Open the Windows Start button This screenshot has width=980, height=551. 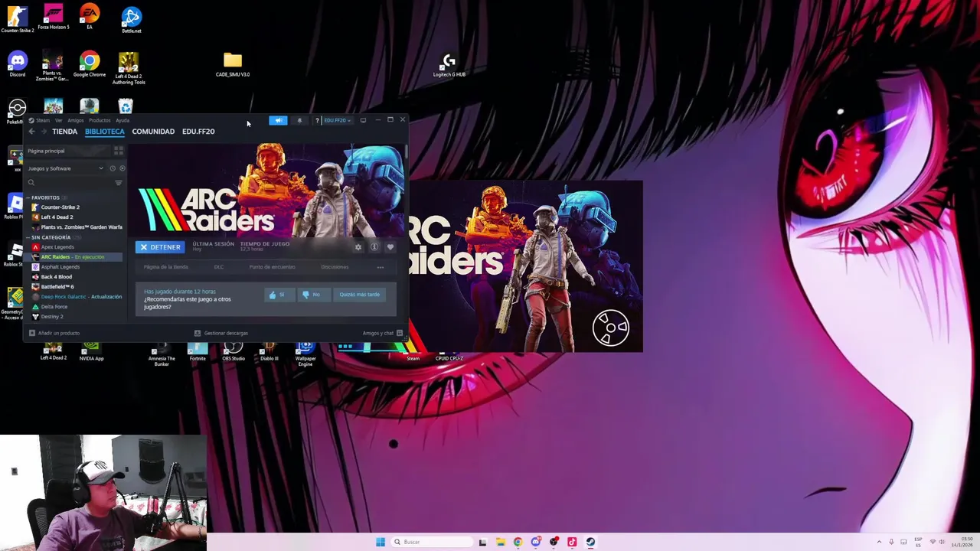pos(381,542)
